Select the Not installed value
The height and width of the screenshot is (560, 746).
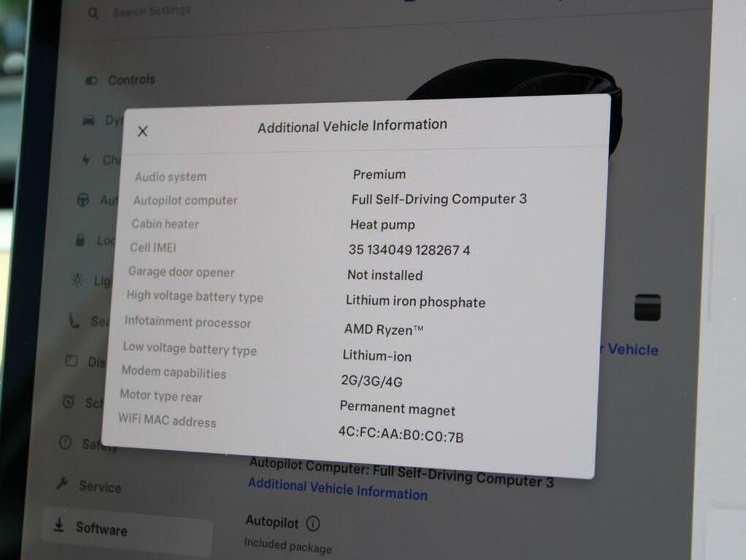(385, 275)
